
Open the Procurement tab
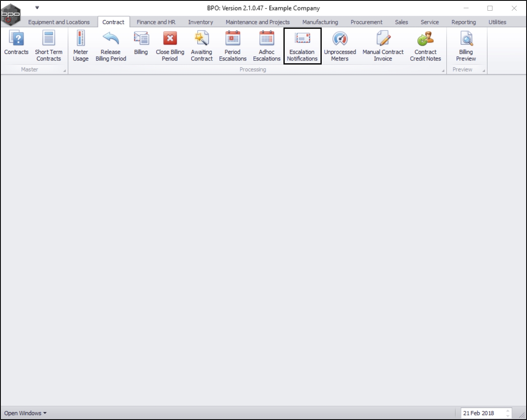(x=367, y=22)
